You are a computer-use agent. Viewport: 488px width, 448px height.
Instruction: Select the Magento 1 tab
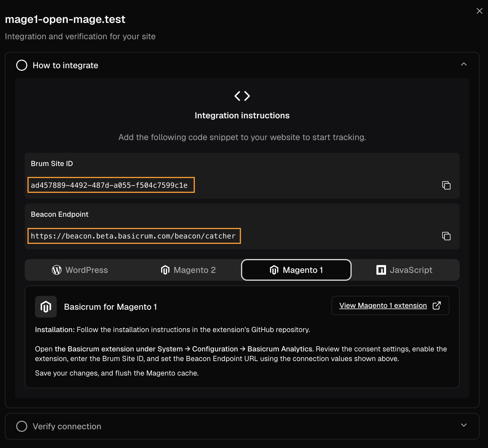click(296, 270)
